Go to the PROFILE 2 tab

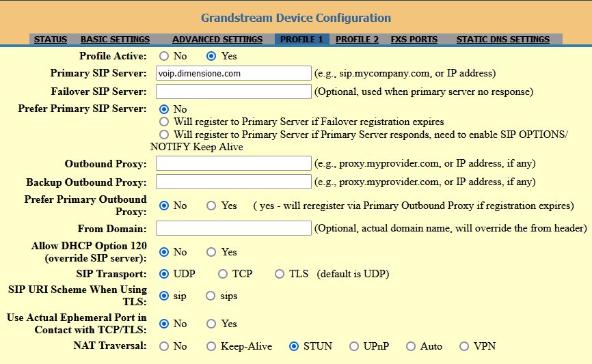(357, 39)
